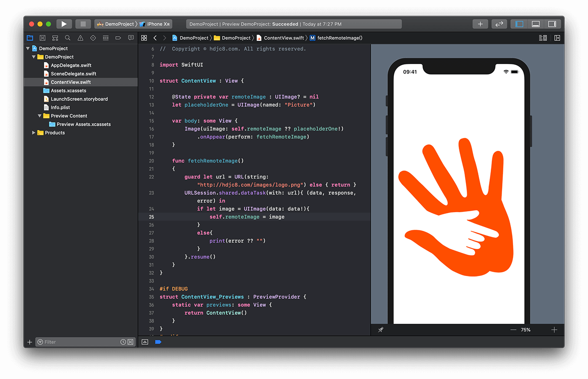588x379 pixels.
Task: Click fetchRemoteImage() in jump bar
Action: pyautogui.click(x=336, y=38)
